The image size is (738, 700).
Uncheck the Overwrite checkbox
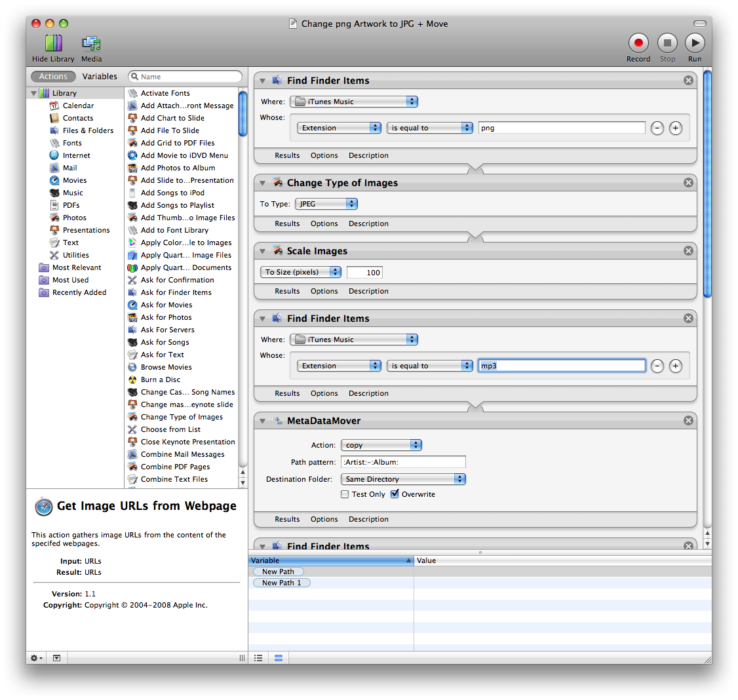point(395,494)
